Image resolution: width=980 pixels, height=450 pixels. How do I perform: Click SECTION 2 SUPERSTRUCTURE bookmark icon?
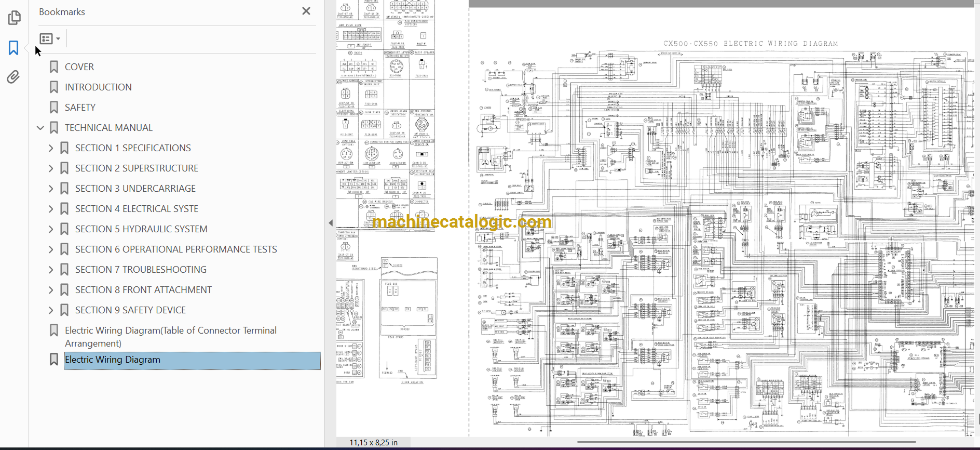[64, 168]
